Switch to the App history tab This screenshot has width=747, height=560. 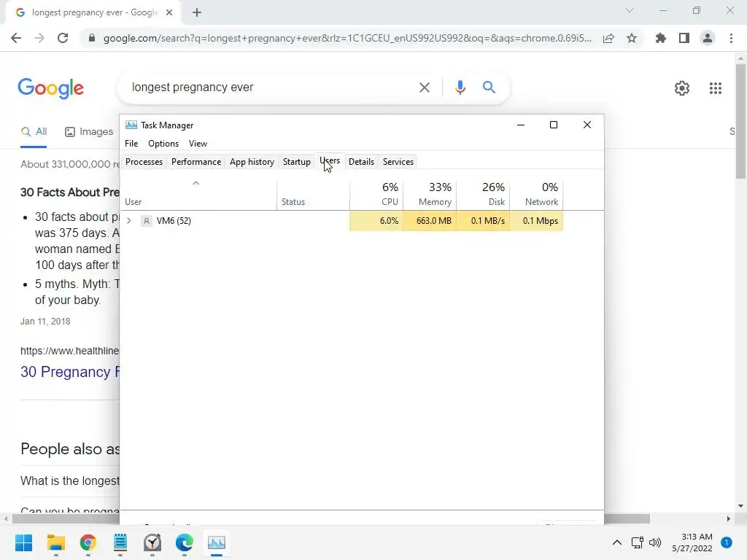pos(252,162)
